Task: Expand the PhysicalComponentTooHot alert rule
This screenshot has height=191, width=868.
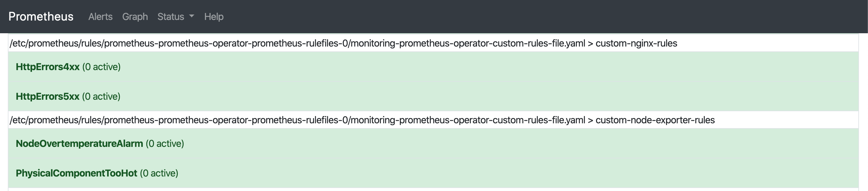Action: (76, 173)
